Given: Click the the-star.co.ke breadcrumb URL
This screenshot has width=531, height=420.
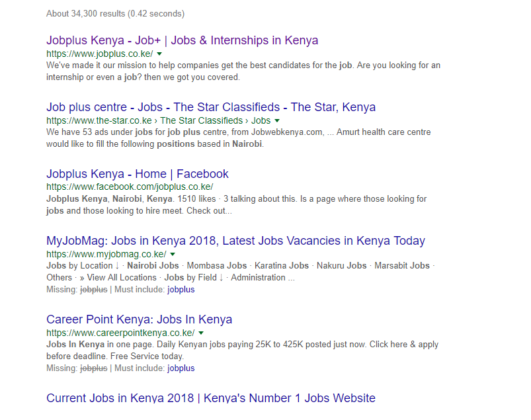Looking at the screenshot, I should 159,120.
